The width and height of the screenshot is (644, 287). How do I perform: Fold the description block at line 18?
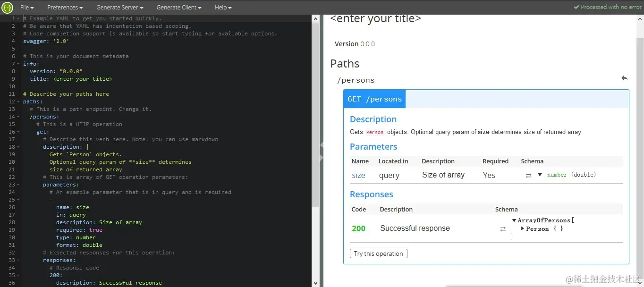tap(18, 147)
